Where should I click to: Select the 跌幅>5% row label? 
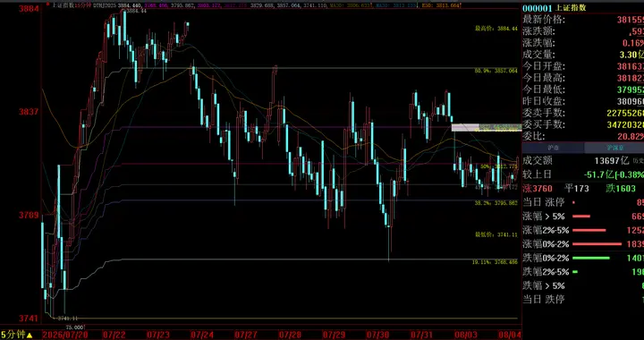click(x=544, y=285)
